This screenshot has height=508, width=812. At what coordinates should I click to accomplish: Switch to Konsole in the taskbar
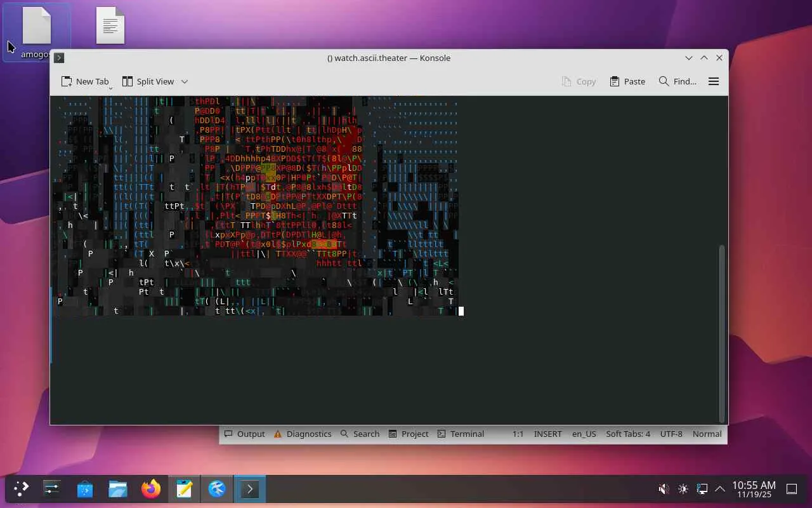(x=250, y=489)
